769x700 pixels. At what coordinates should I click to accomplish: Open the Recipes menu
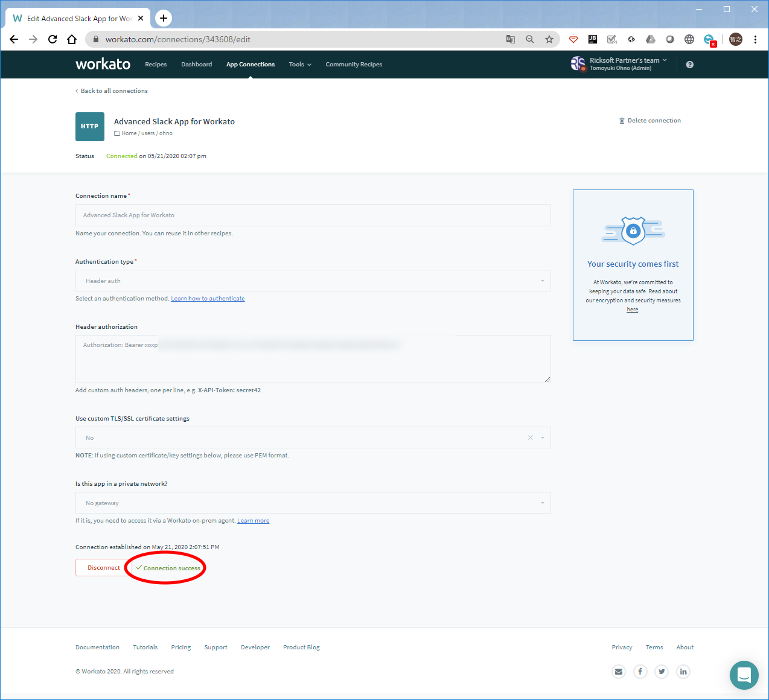click(156, 65)
